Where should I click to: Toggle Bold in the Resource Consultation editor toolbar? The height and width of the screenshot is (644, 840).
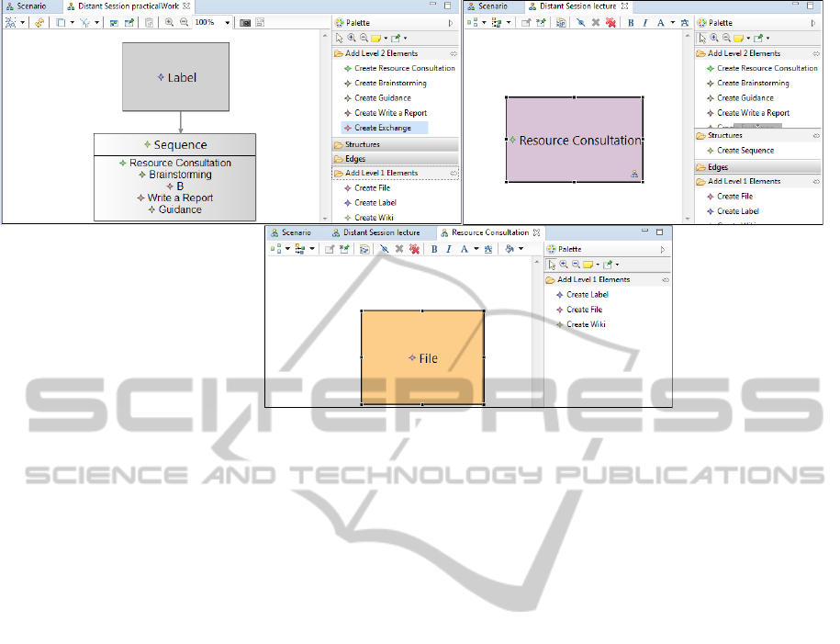pyautogui.click(x=433, y=249)
